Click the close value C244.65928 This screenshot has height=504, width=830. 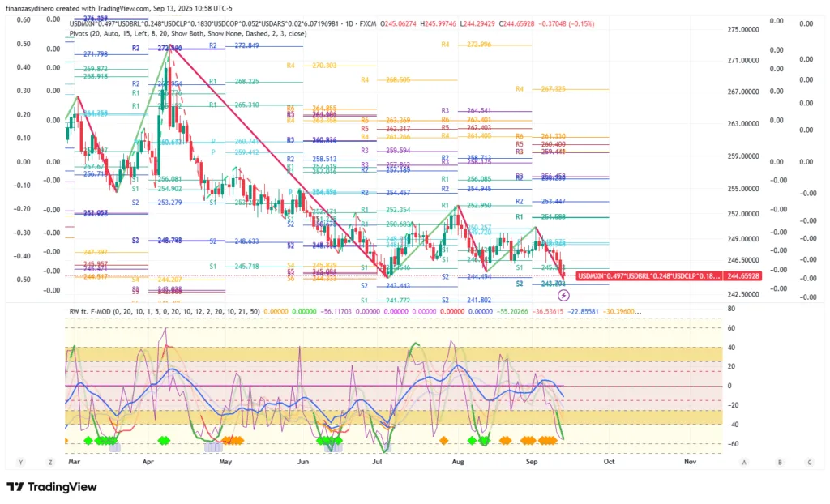[516, 23]
